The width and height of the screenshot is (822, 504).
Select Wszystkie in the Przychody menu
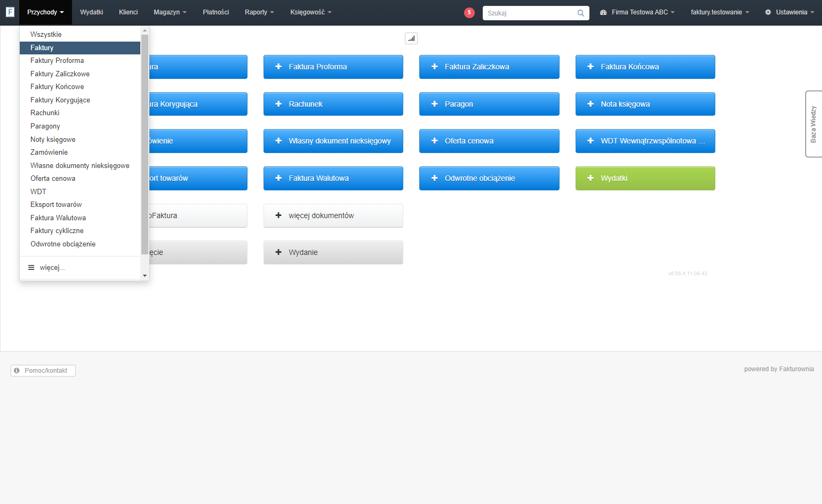pyautogui.click(x=80, y=35)
